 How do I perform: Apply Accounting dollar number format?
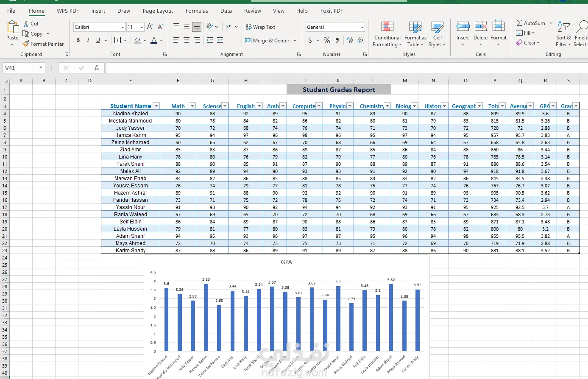tap(310, 40)
